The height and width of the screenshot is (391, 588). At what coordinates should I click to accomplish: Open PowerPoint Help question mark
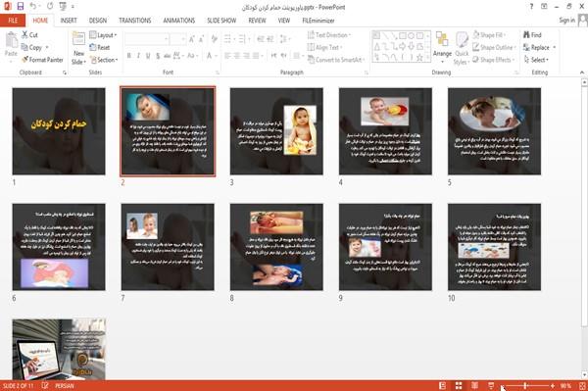pos(531,7)
